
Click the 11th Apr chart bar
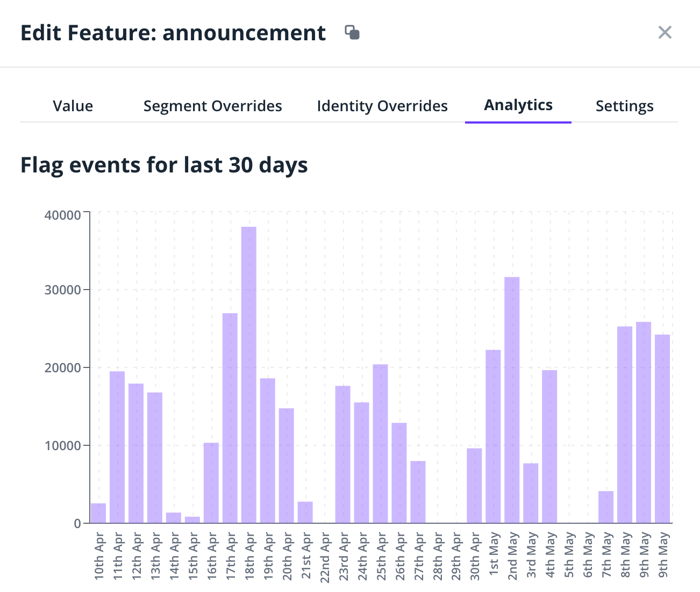pos(117,447)
